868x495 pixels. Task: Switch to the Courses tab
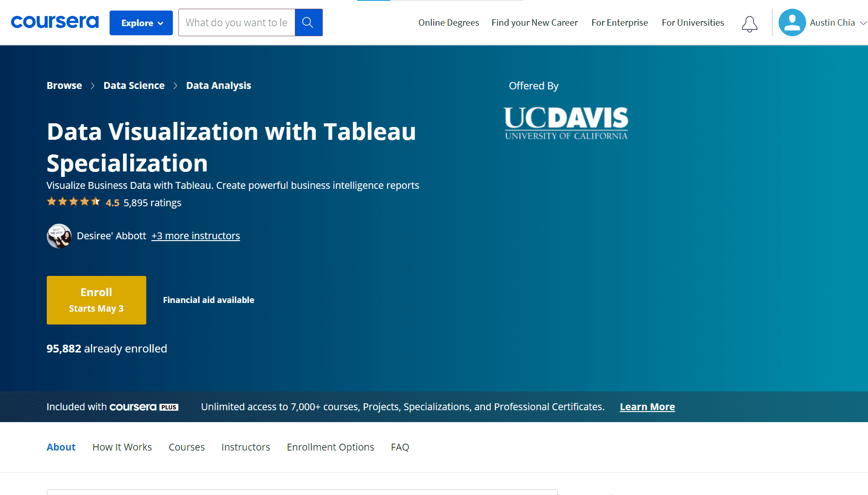coord(186,447)
